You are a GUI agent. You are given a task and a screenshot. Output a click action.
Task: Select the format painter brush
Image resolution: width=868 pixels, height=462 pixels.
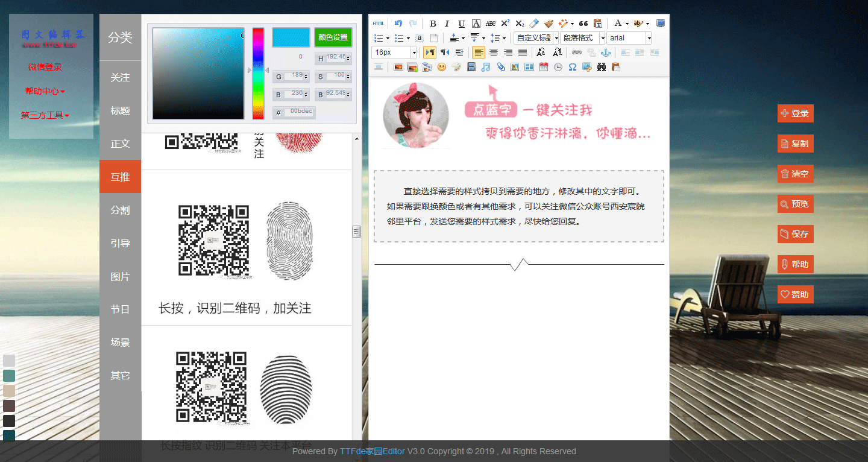pyautogui.click(x=549, y=24)
